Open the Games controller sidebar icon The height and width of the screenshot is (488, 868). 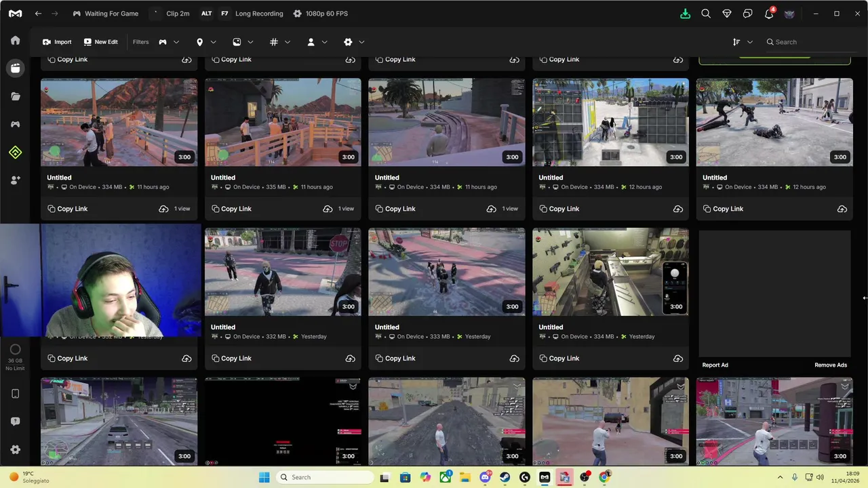pos(15,125)
